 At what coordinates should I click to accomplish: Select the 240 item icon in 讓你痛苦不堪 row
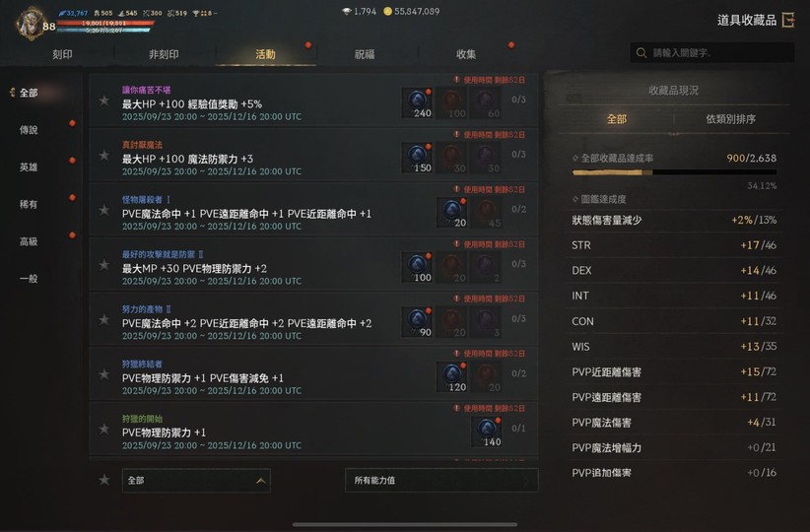pyautogui.click(x=418, y=102)
